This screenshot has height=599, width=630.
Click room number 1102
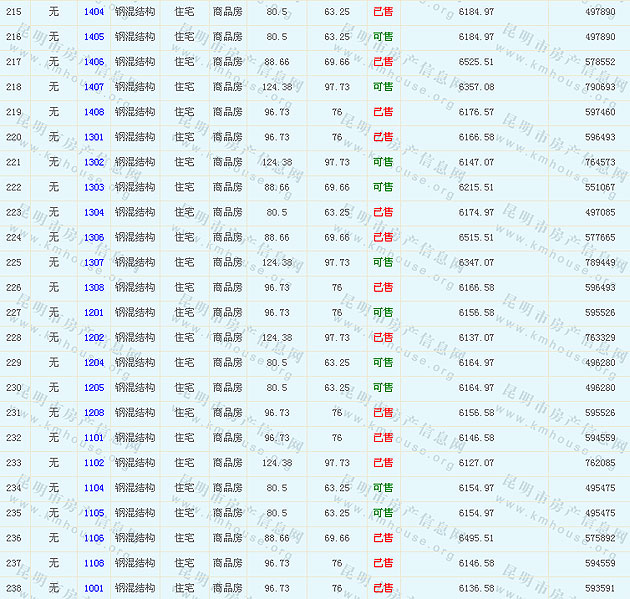(93, 462)
